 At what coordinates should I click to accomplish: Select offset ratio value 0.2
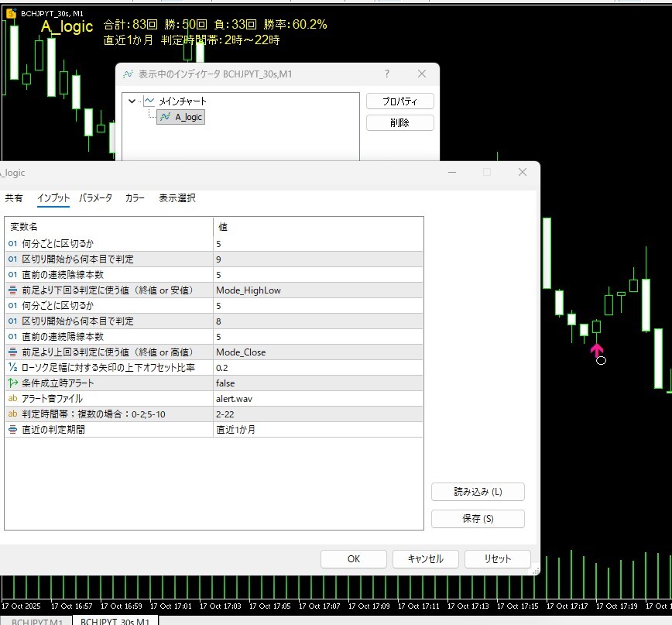click(x=317, y=367)
